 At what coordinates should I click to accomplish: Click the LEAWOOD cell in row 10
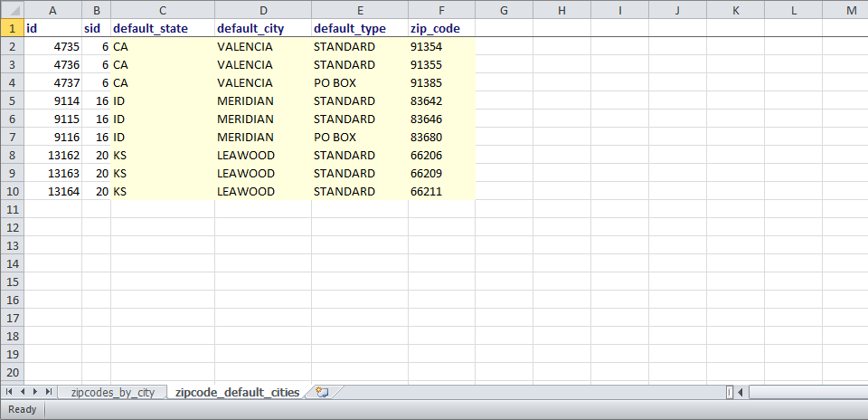pos(263,192)
